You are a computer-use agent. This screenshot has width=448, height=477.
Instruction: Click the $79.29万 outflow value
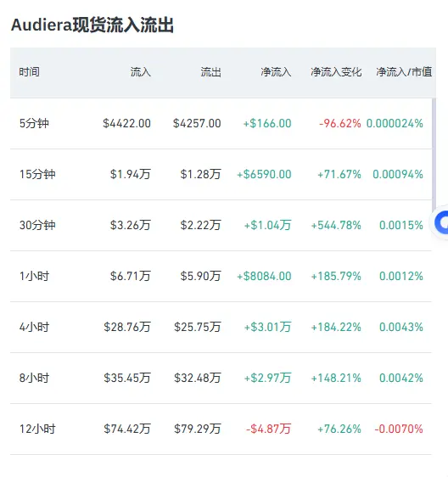tap(198, 429)
